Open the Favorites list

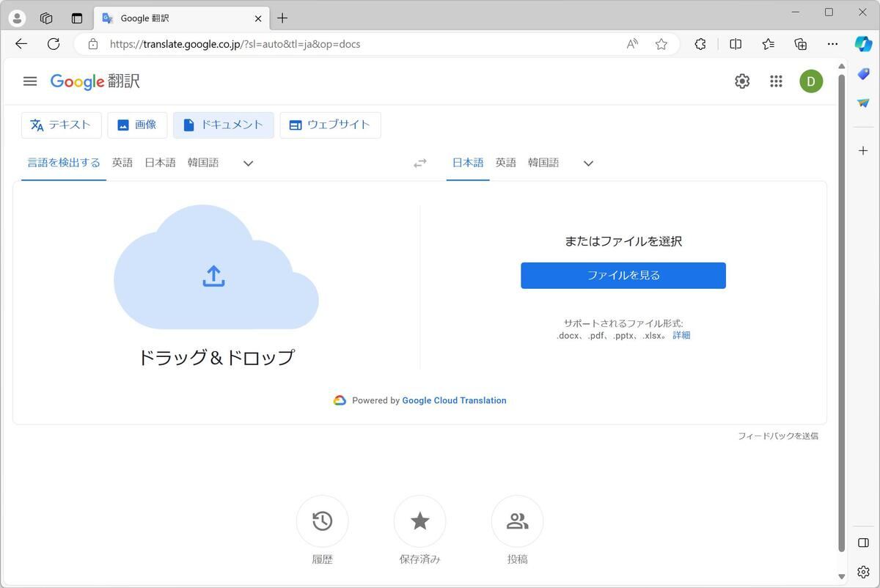[768, 44]
